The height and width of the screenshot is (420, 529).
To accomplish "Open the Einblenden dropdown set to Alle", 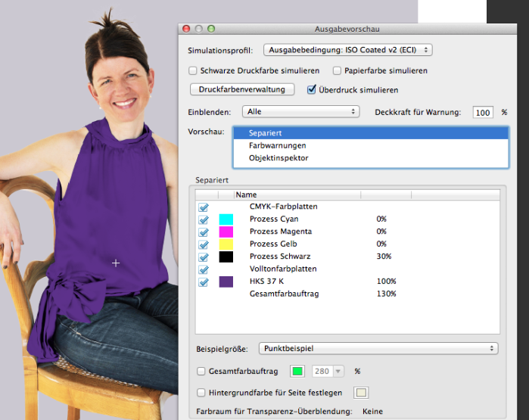I will [300, 112].
